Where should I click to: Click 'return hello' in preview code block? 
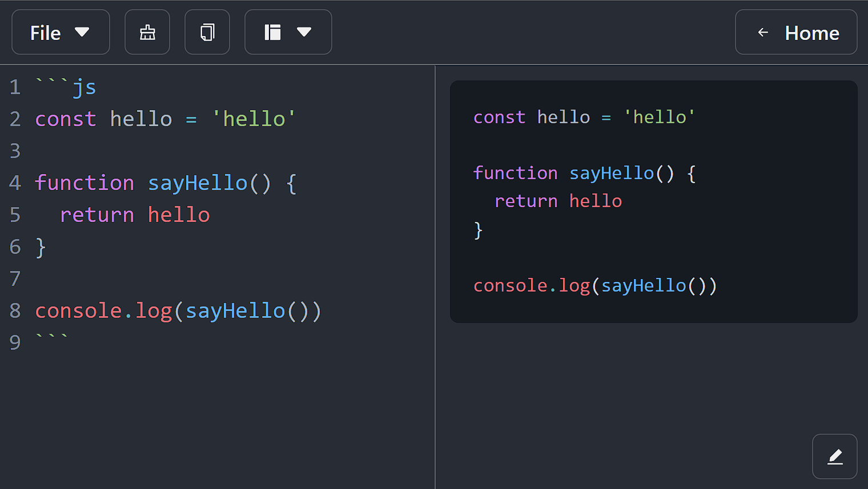tap(558, 201)
